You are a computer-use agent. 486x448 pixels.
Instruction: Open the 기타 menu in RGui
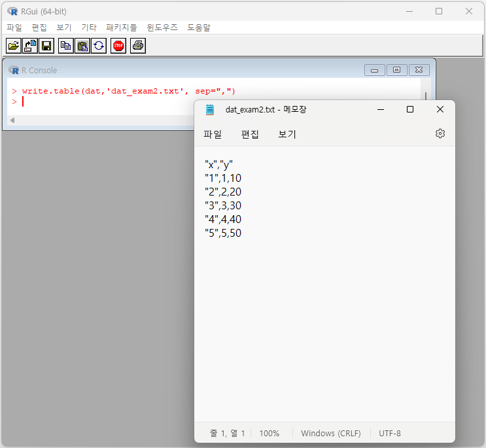coord(89,27)
